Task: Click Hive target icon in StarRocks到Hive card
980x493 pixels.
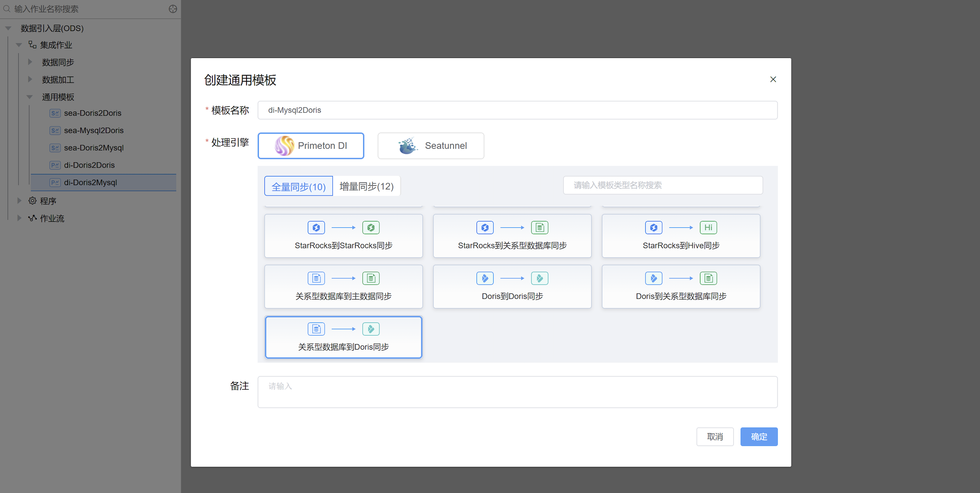Action: click(x=708, y=227)
